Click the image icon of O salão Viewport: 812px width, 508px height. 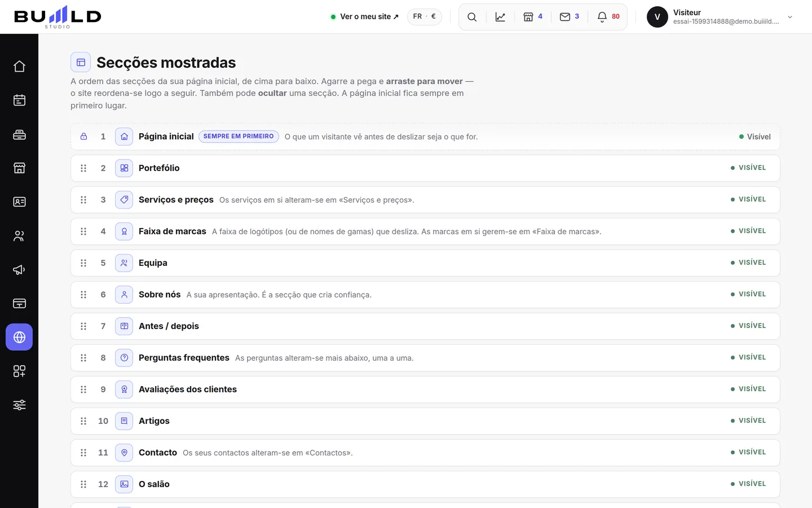tap(124, 484)
